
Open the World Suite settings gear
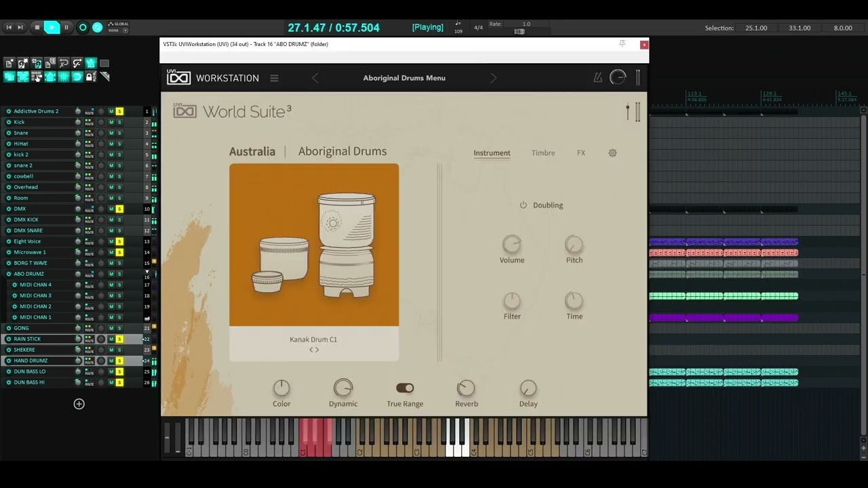(612, 153)
